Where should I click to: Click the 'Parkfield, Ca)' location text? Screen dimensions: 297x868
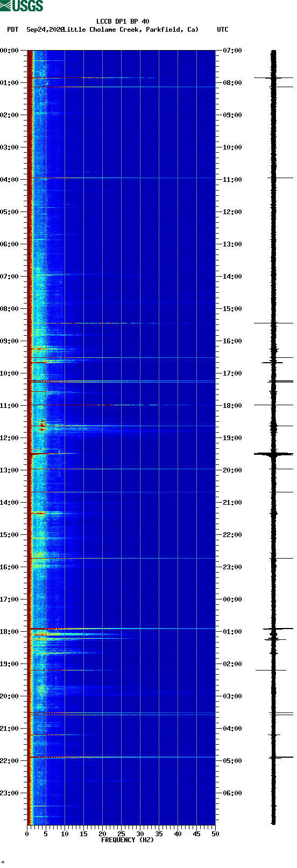click(x=172, y=30)
